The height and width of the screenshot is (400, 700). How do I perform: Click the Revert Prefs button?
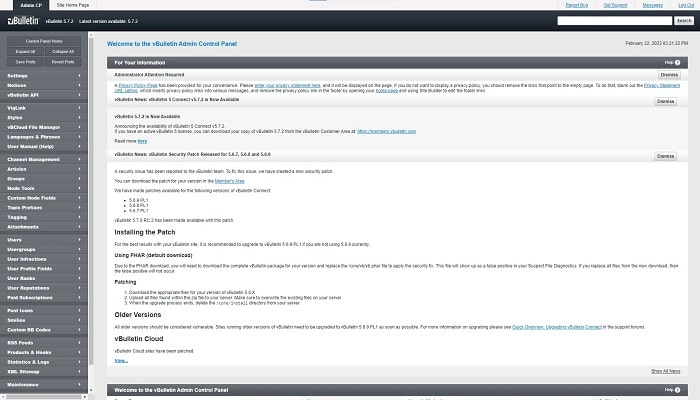coord(63,62)
